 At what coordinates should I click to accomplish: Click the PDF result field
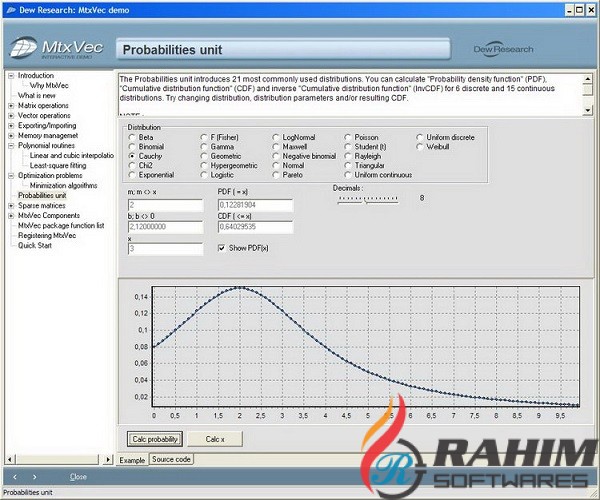255,205
